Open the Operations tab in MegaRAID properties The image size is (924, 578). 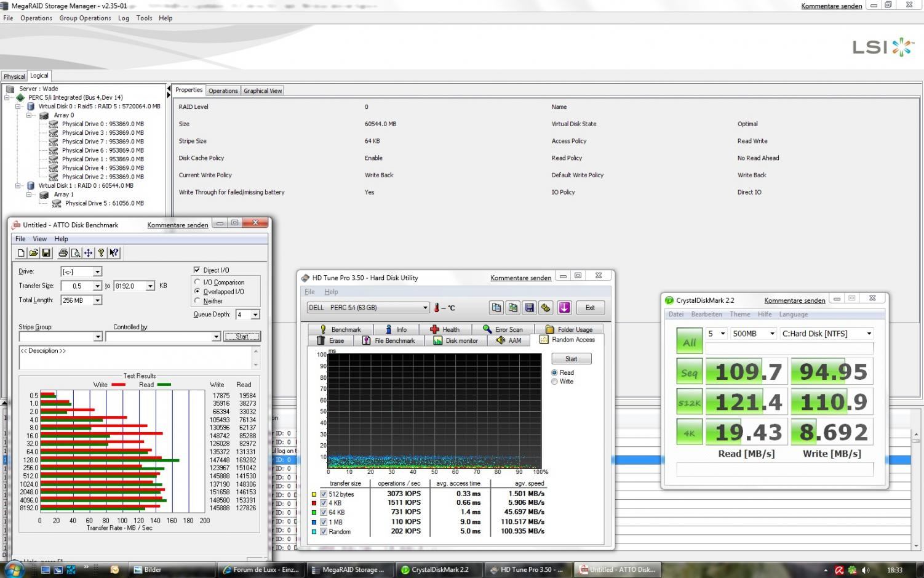click(223, 90)
